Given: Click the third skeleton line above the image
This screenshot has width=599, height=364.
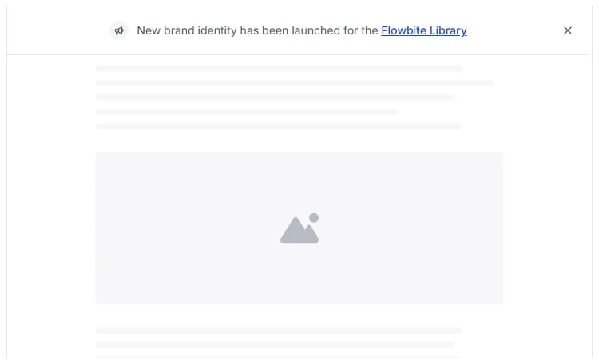Looking at the screenshot, I should 275,97.
